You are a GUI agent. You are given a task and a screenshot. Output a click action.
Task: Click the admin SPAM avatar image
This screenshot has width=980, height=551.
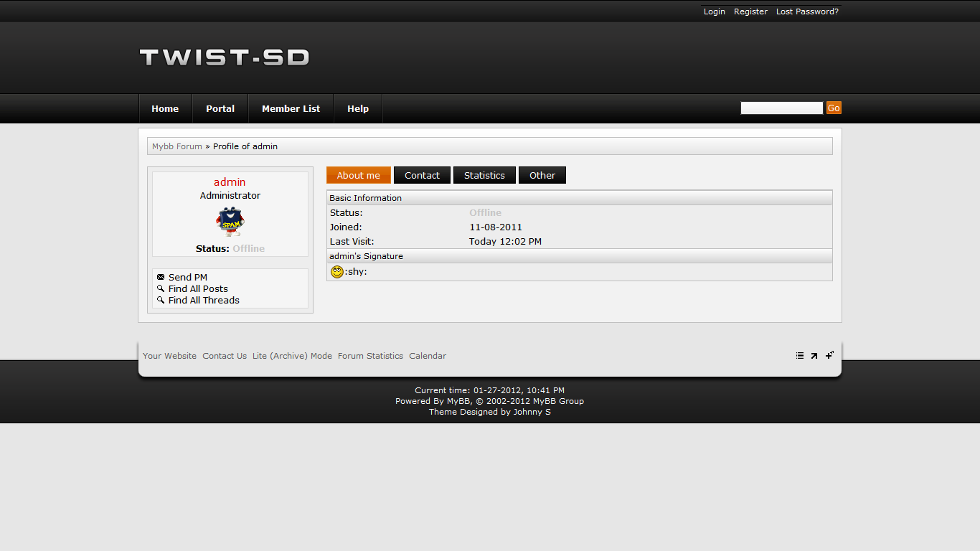[x=230, y=222]
